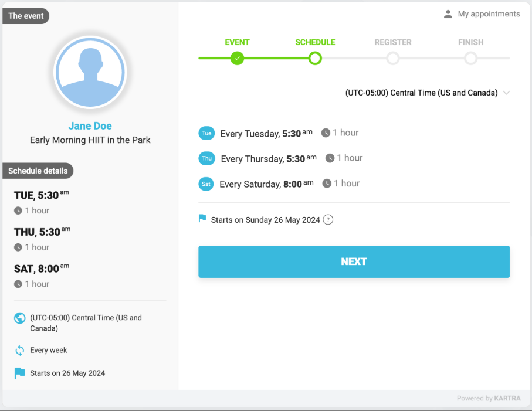532x411 pixels.
Task: Click the Sat day badge
Action: pyautogui.click(x=206, y=184)
